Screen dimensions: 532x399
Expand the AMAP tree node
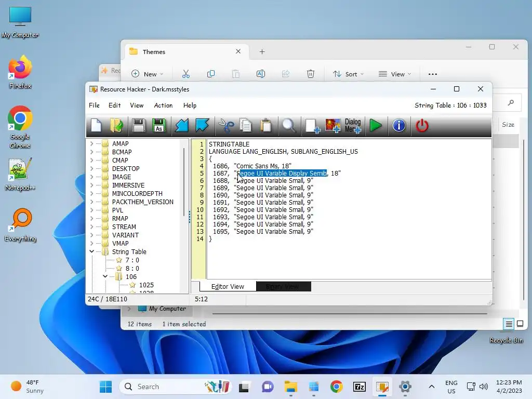coord(91,143)
